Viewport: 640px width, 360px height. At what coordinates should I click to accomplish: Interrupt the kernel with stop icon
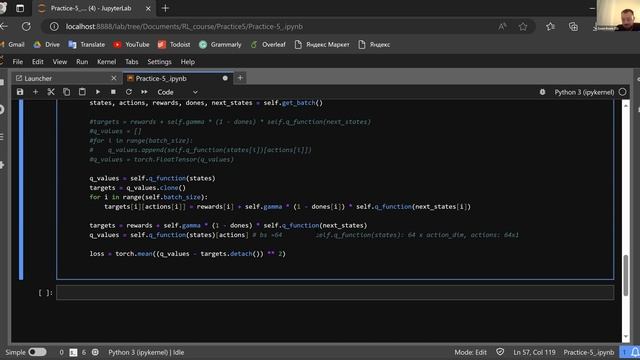click(x=113, y=92)
